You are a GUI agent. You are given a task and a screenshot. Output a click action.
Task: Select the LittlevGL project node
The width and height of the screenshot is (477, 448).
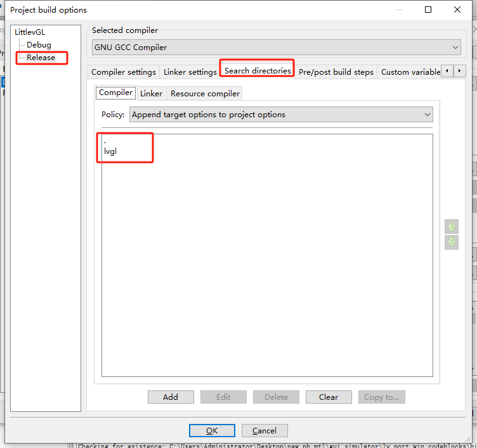[x=30, y=32]
